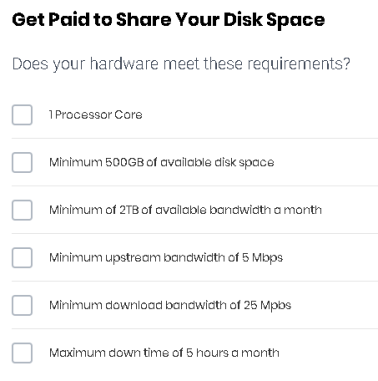Screen dimensions: 378x381
Task: Click the divider line below Processor Core row
Action: (x=195, y=138)
